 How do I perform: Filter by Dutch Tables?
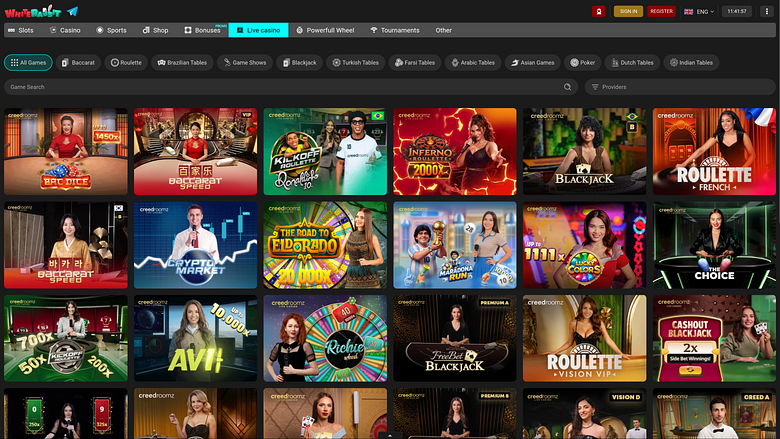point(632,63)
